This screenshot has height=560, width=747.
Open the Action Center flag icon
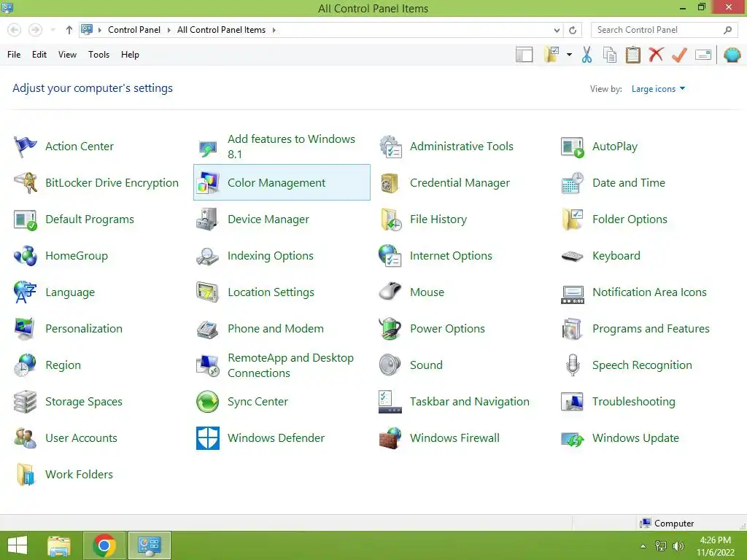[x=26, y=146]
